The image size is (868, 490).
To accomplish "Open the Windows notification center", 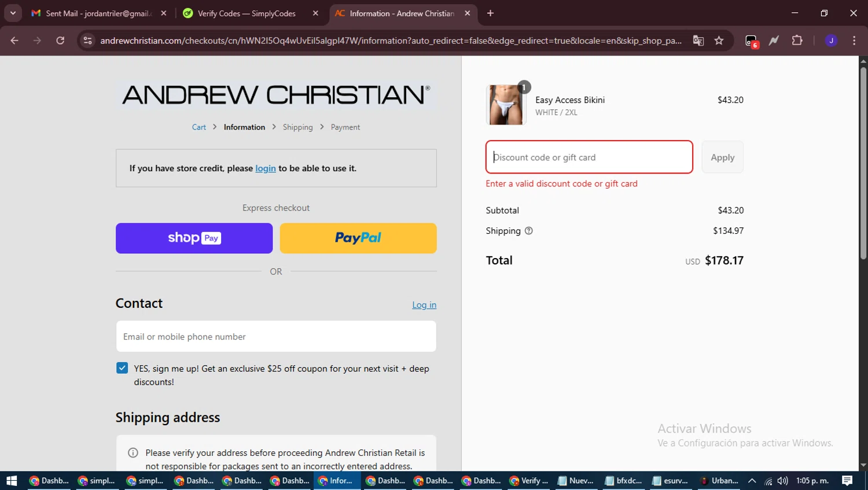I will pos(847,481).
